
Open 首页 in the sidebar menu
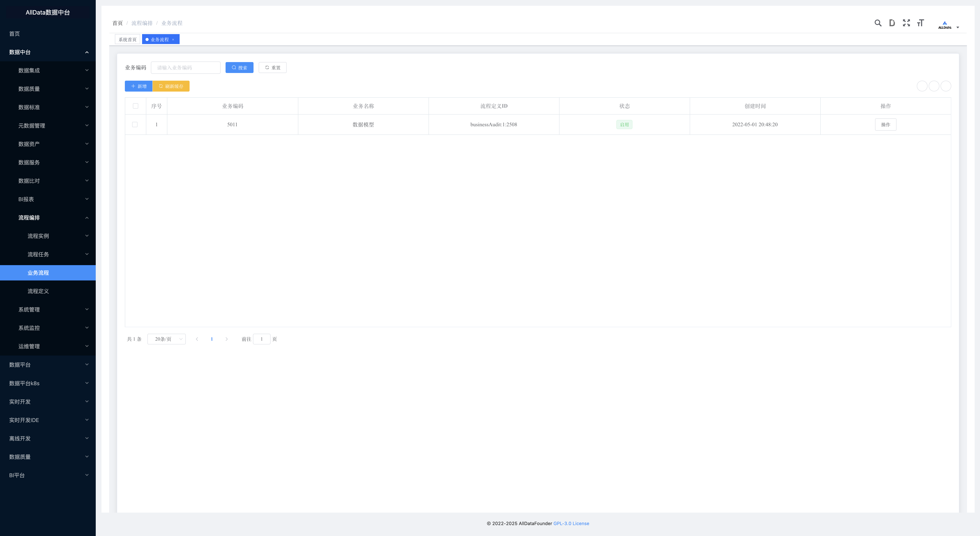tap(48, 34)
